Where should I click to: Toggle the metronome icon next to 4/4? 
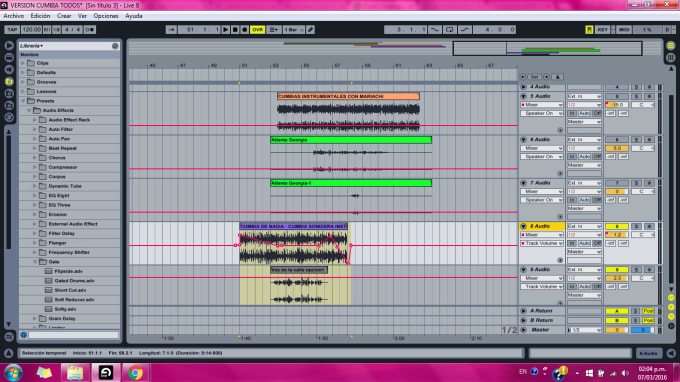point(89,29)
